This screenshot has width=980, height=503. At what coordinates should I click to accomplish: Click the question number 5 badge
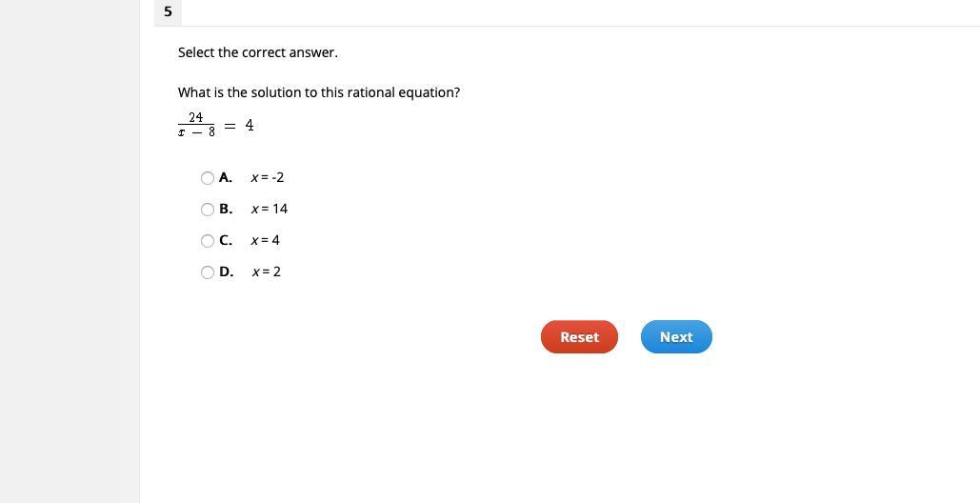[168, 11]
